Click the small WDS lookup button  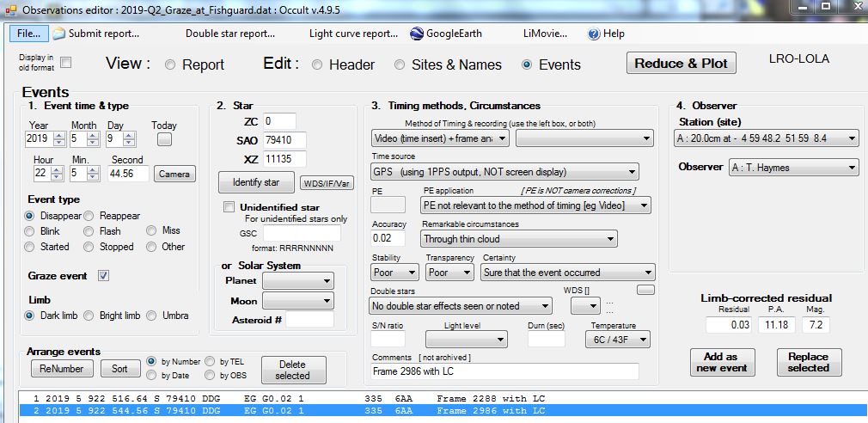coord(645,290)
